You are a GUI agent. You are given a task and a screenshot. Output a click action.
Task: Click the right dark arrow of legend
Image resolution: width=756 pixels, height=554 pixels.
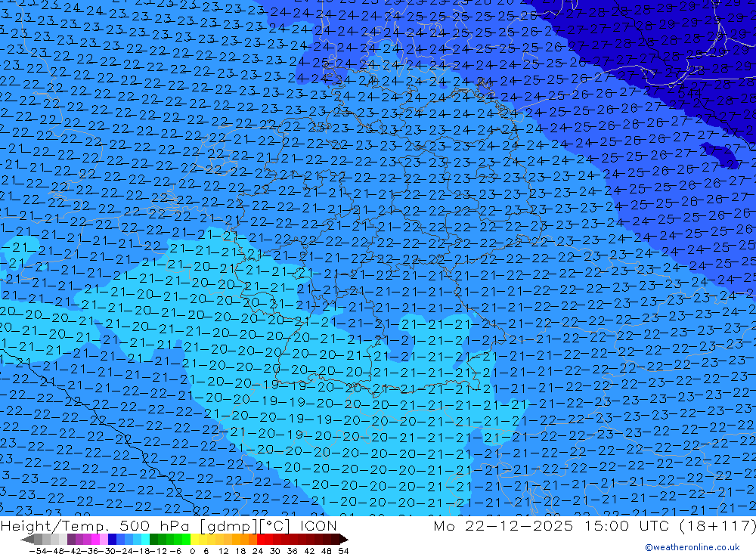click(344, 540)
